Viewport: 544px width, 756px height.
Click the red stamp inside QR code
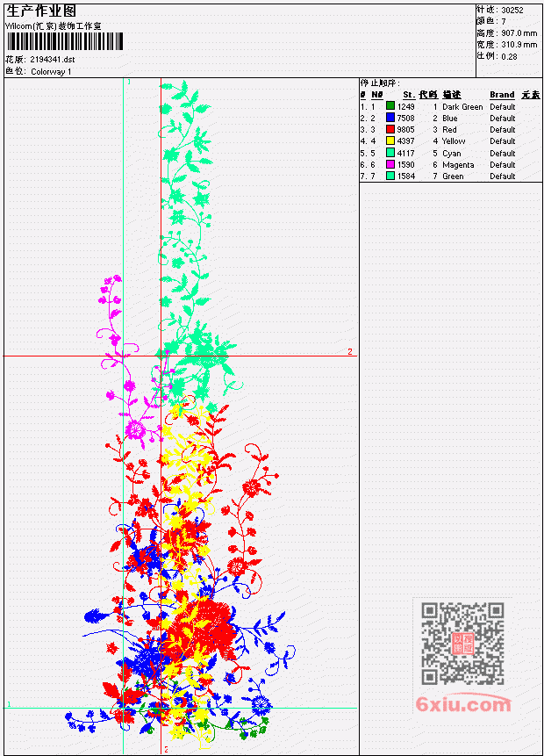[463, 644]
